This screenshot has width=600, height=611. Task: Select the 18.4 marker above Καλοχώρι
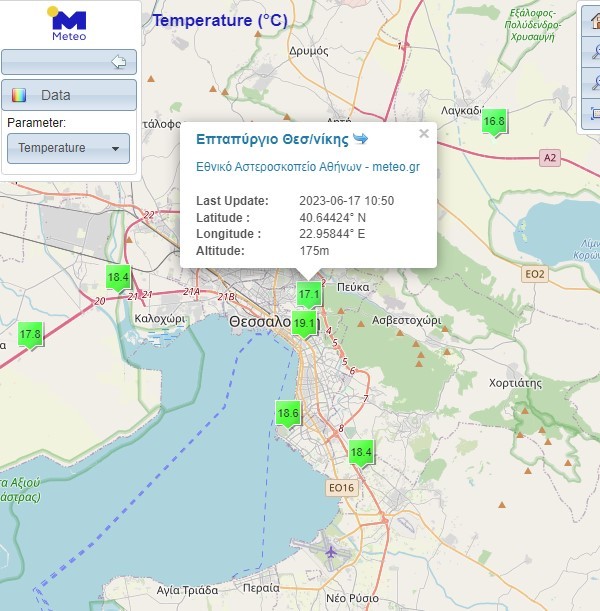(118, 278)
